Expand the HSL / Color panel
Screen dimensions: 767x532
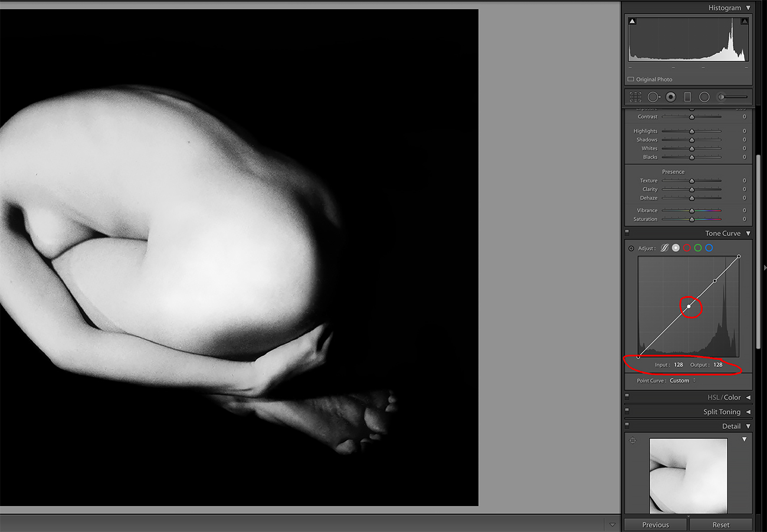pos(748,398)
